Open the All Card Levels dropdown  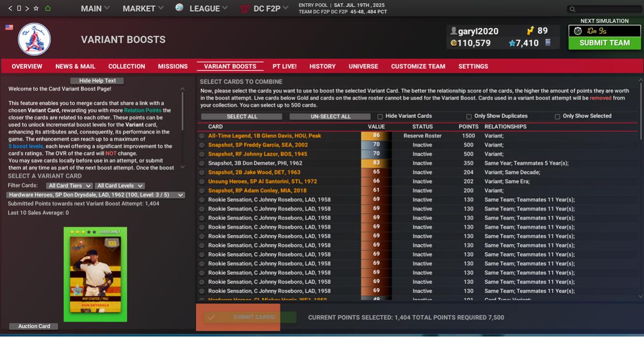(x=120, y=186)
